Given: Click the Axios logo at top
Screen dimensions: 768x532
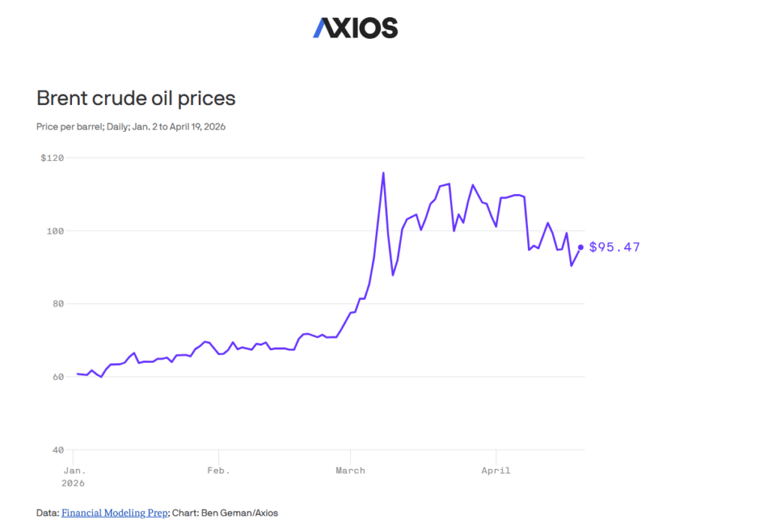Looking at the screenshot, I should pyautogui.click(x=355, y=28).
